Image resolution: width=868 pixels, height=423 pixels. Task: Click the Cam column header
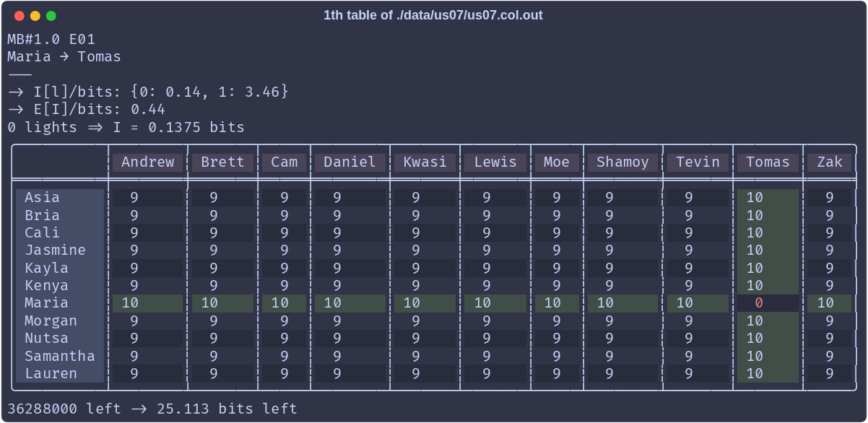[285, 162]
